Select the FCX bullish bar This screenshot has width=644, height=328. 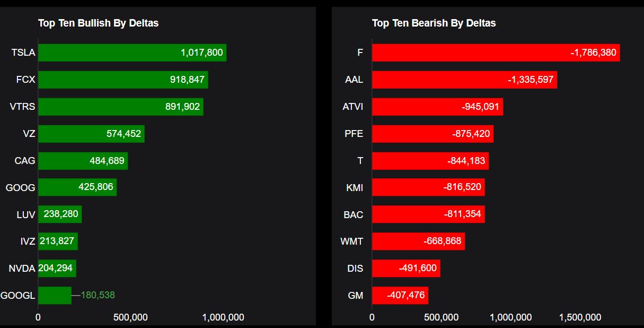point(123,80)
